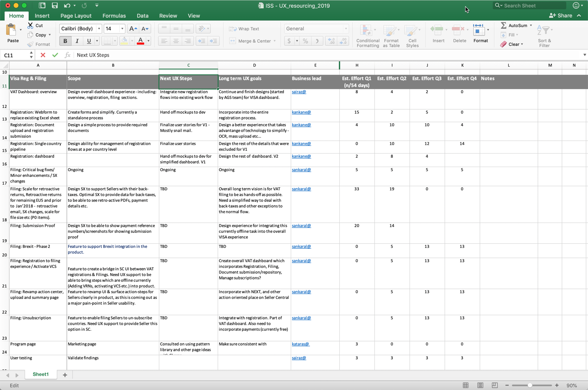Click the Format painter brush icon
Viewport: 588px width, 390px height.
click(31, 44)
